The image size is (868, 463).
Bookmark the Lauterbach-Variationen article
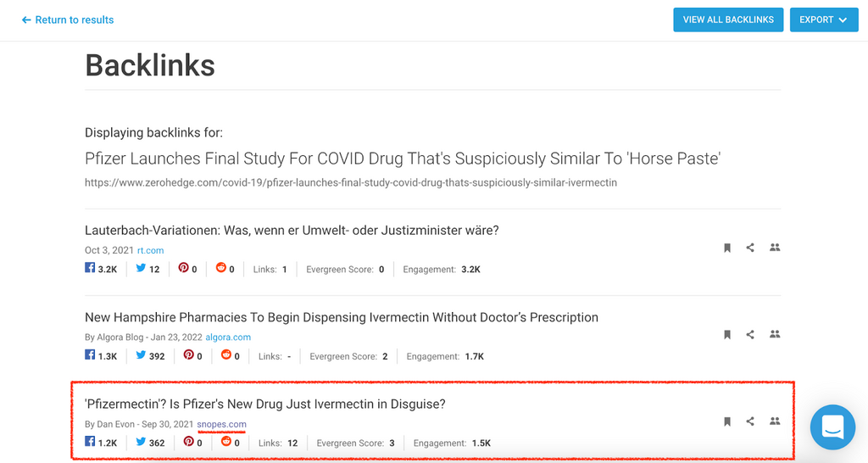coord(727,248)
